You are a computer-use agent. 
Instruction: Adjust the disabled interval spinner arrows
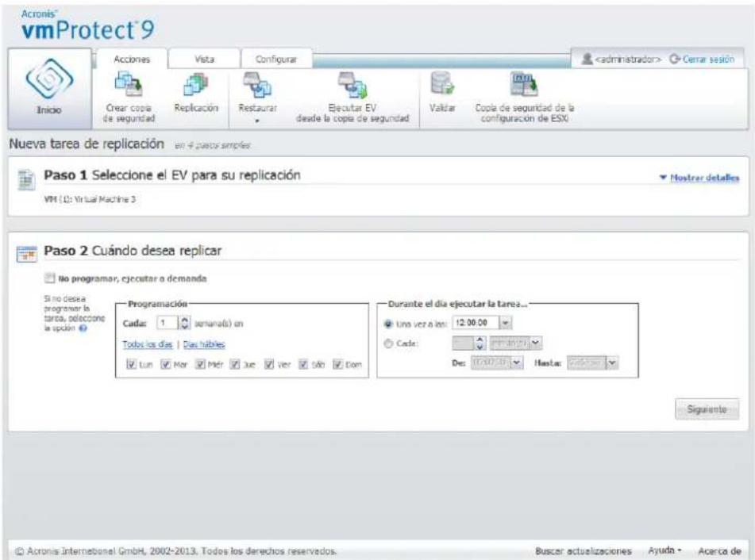[x=479, y=343]
